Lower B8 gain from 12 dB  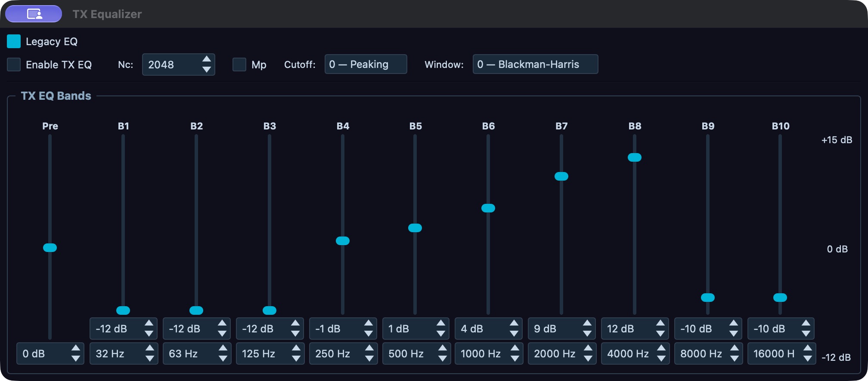(x=660, y=334)
